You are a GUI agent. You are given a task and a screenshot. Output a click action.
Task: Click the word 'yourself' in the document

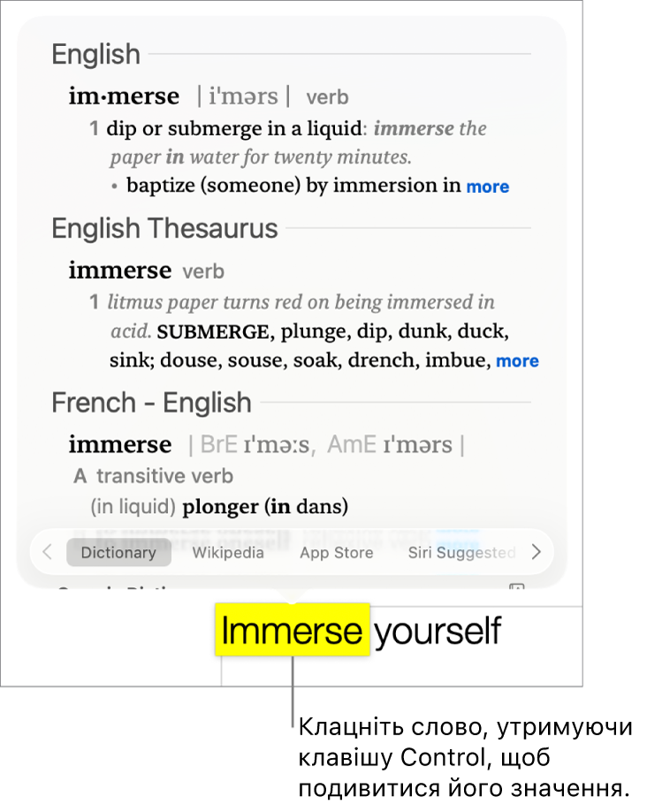(x=438, y=631)
